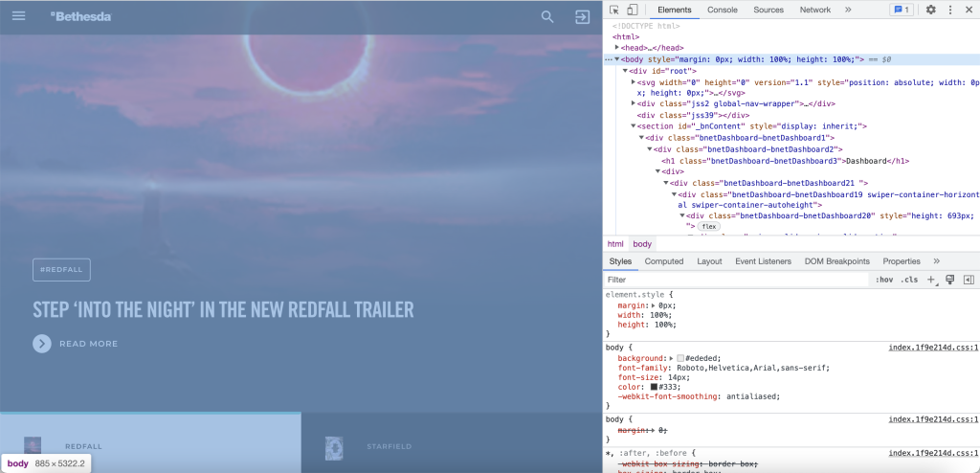Toggle the computed styles sidebar icon
The height and width of the screenshot is (473, 980).
pos(969,280)
